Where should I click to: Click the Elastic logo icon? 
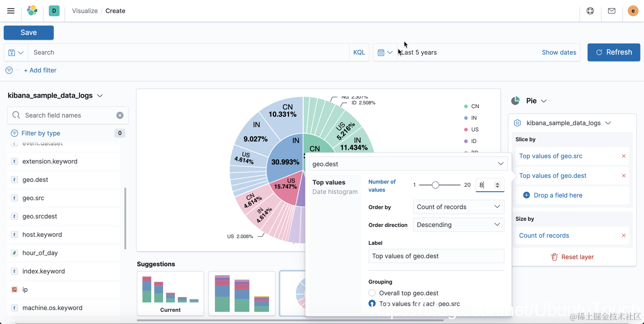coord(32,11)
